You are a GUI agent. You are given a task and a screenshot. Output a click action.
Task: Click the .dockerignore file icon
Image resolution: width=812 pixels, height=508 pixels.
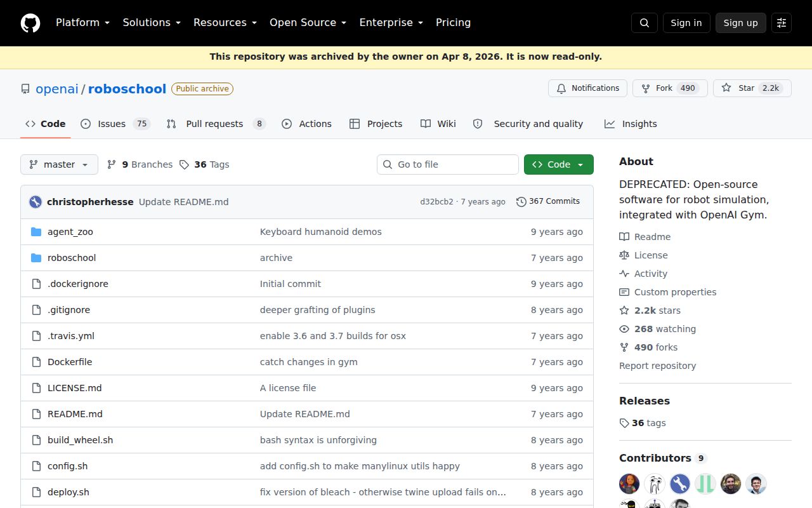coord(36,284)
